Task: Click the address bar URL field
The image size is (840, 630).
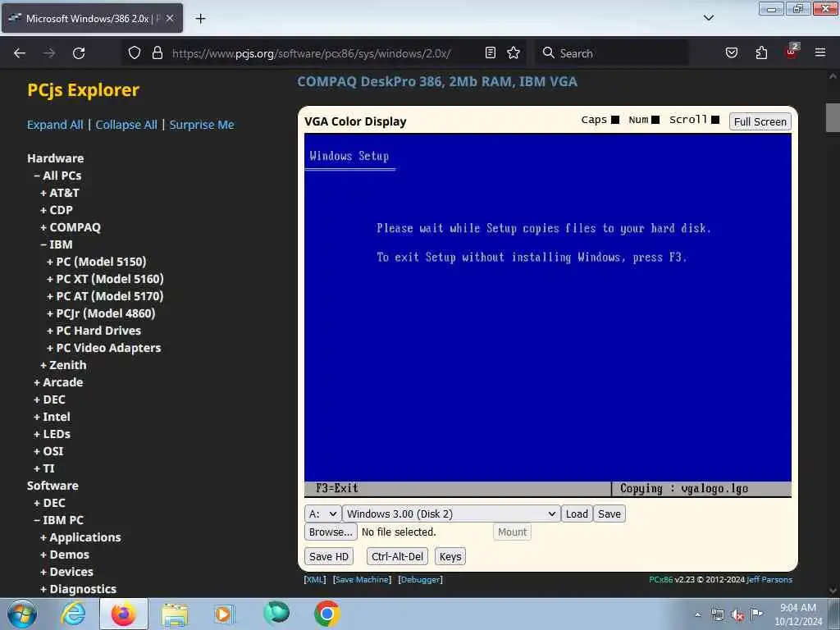Action: point(311,53)
